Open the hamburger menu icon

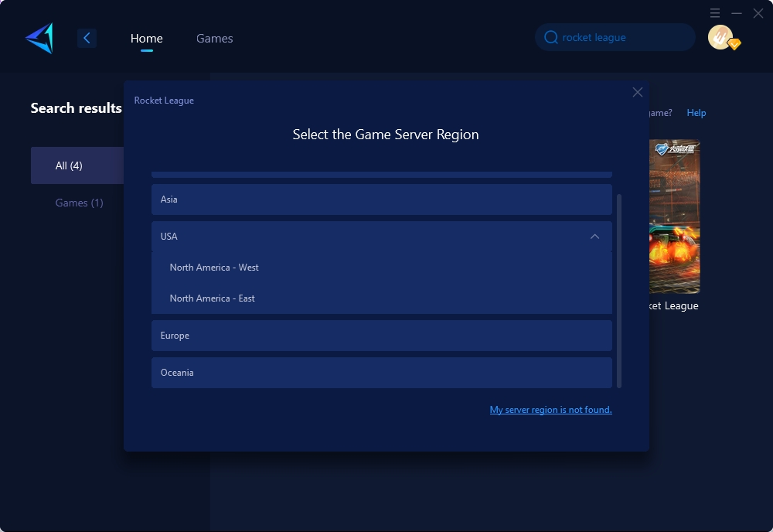click(x=715, y=13)
